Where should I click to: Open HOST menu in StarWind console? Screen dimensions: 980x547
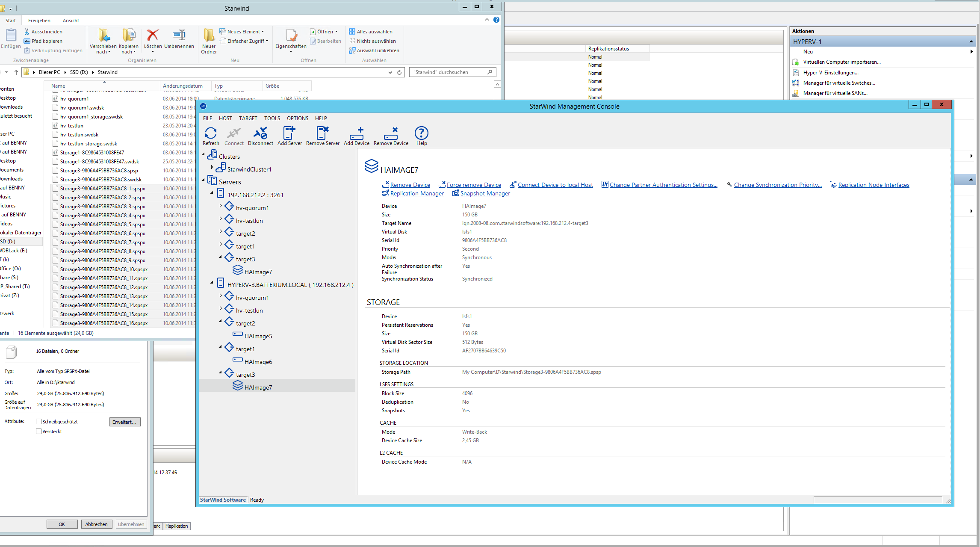[225, 118]
